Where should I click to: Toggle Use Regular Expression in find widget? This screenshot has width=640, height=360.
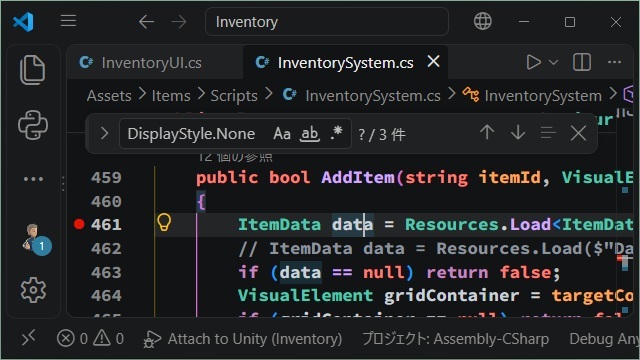336,133
